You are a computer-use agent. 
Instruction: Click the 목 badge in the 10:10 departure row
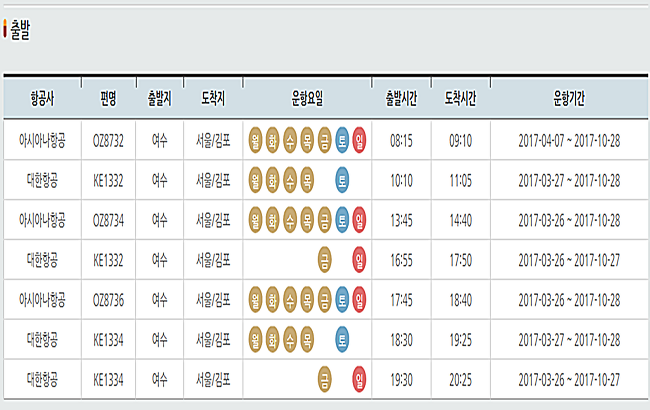point(307,180)
